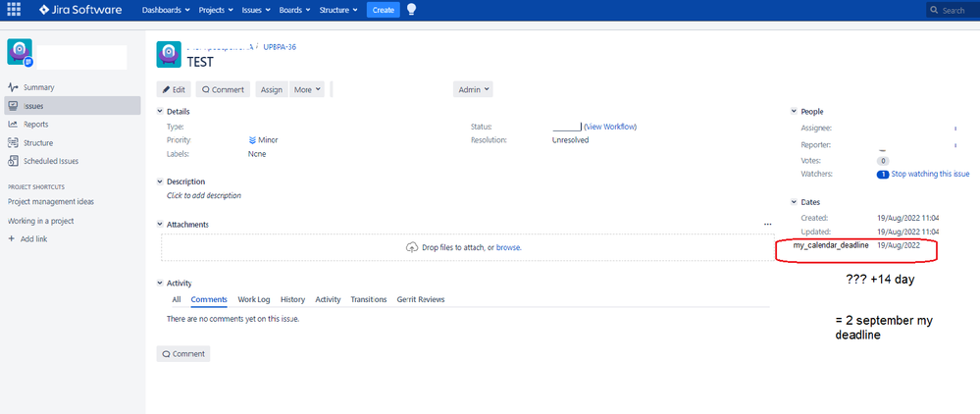Click to add description field

204,196
